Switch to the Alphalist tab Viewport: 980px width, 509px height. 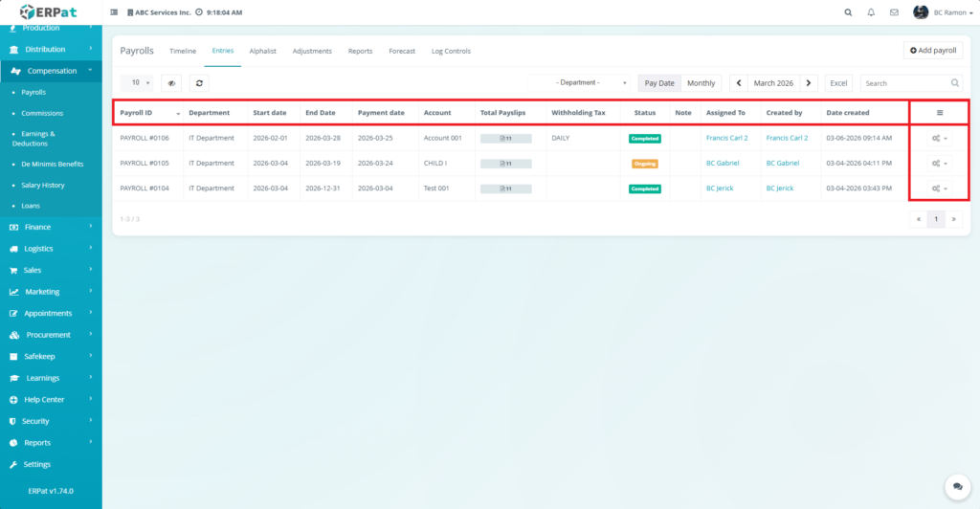(x=262, y=51)
